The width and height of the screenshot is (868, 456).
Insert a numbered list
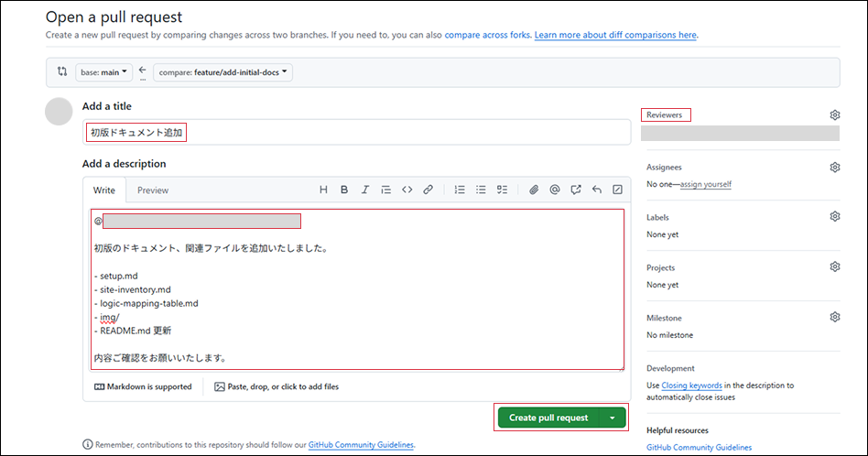point(460,190)
